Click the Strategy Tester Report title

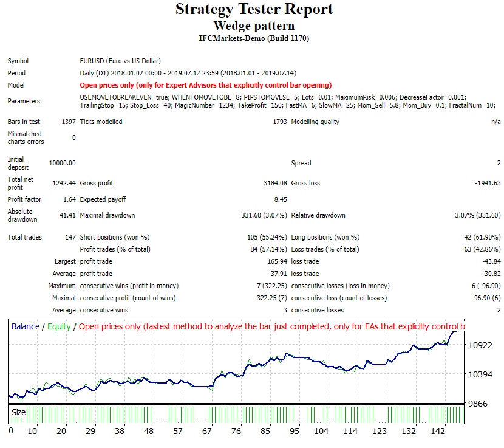point(254,10)
